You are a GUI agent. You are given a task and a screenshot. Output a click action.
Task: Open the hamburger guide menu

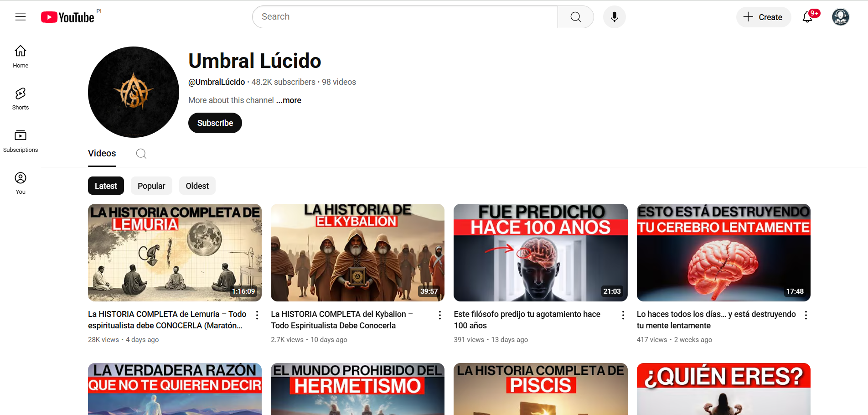click(21, 17)
